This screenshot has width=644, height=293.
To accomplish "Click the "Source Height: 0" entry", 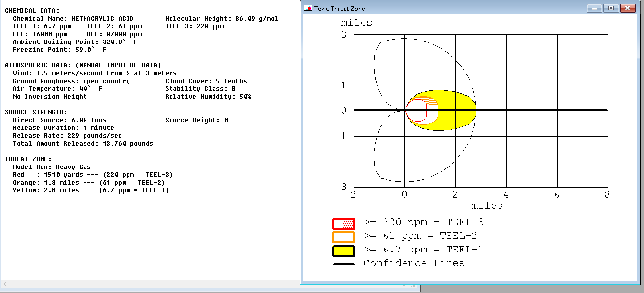I will tap(196, 120).
